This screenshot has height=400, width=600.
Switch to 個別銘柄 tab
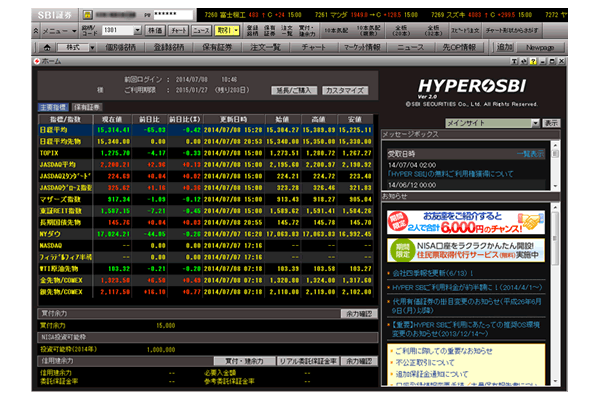pyautogui.click(x=121, y=47)
